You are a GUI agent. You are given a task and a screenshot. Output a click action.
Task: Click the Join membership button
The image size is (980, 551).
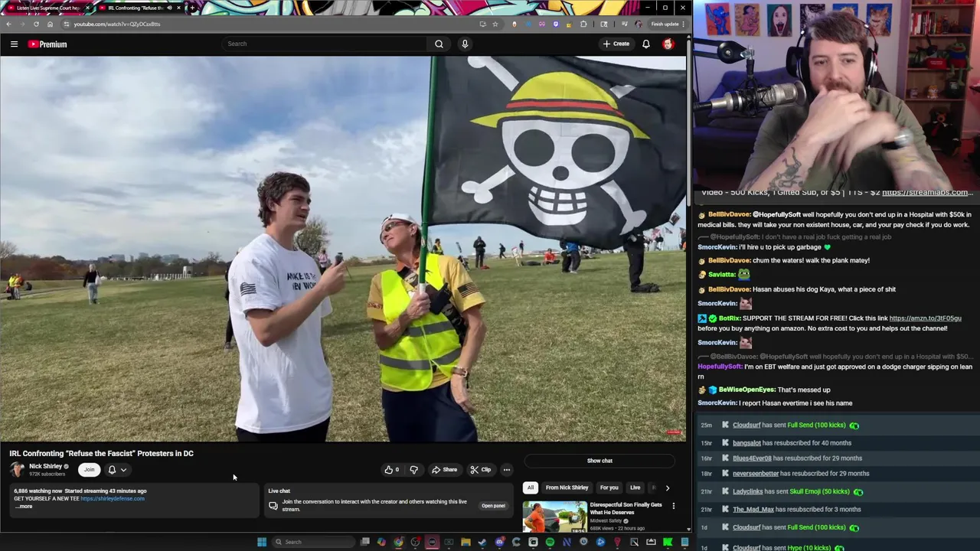click(x=89, y=470)
